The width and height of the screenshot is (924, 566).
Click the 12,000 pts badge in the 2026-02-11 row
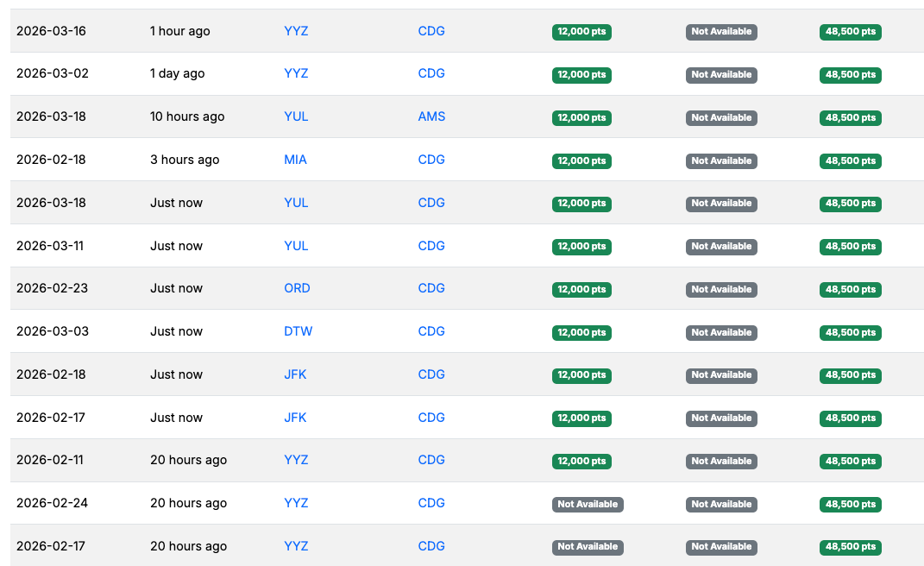[581, 461]
